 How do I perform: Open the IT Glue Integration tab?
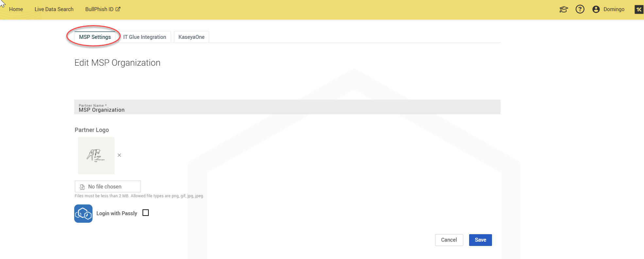coord(144,37)
